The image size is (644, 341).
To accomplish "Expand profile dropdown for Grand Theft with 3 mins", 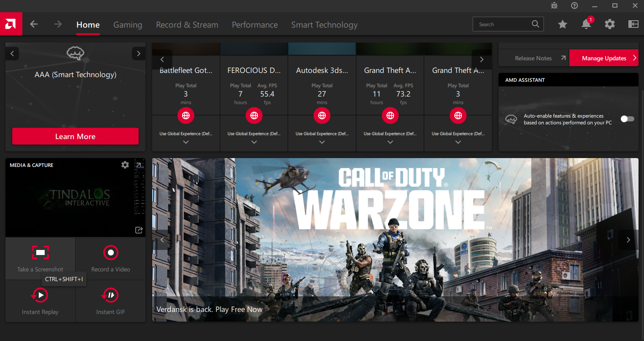I will click(458, 142).
